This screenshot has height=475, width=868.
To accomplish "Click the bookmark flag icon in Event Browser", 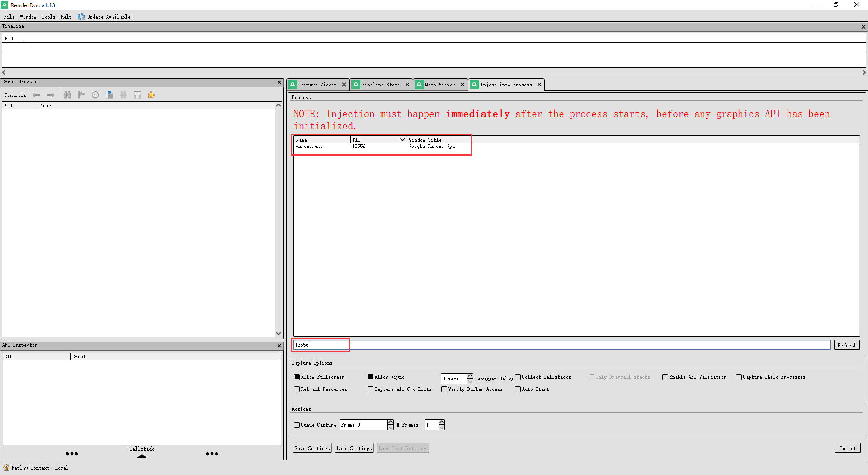I will click(x=81, y=95).
